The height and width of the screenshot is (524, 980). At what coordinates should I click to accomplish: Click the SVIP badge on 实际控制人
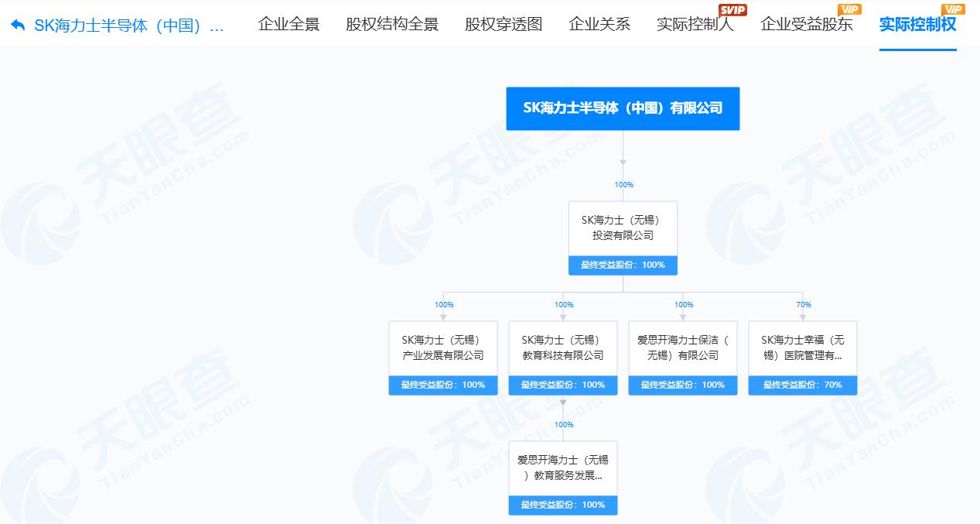(732, 9)
